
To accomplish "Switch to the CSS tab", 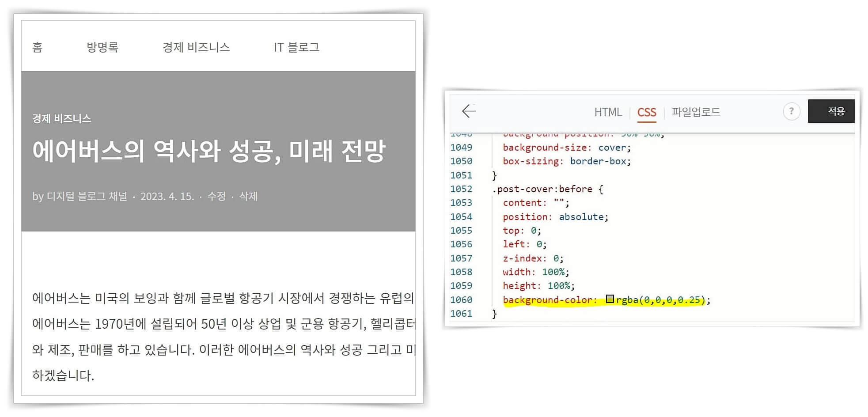I will coord(647,113).
